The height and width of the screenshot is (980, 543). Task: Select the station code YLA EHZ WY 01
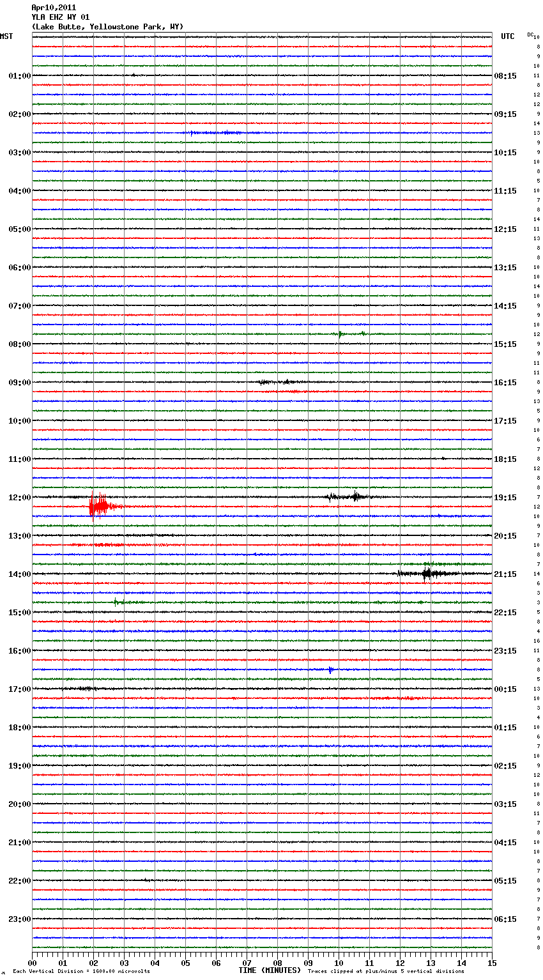[x=61, y=17]
